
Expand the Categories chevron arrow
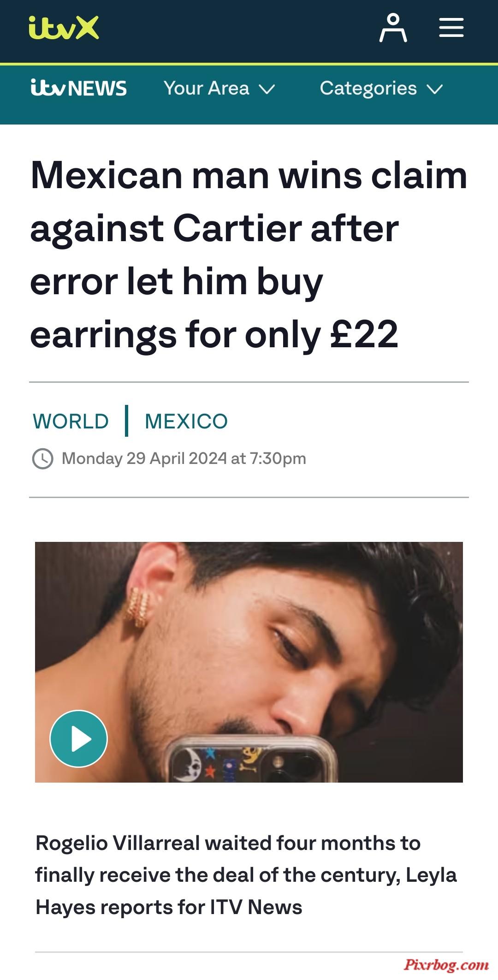click(x=434, y=89)
